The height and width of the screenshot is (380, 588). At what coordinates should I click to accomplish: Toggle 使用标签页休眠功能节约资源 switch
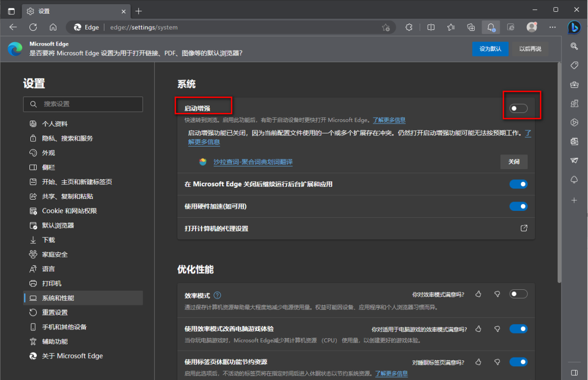[x=518, y=362]
